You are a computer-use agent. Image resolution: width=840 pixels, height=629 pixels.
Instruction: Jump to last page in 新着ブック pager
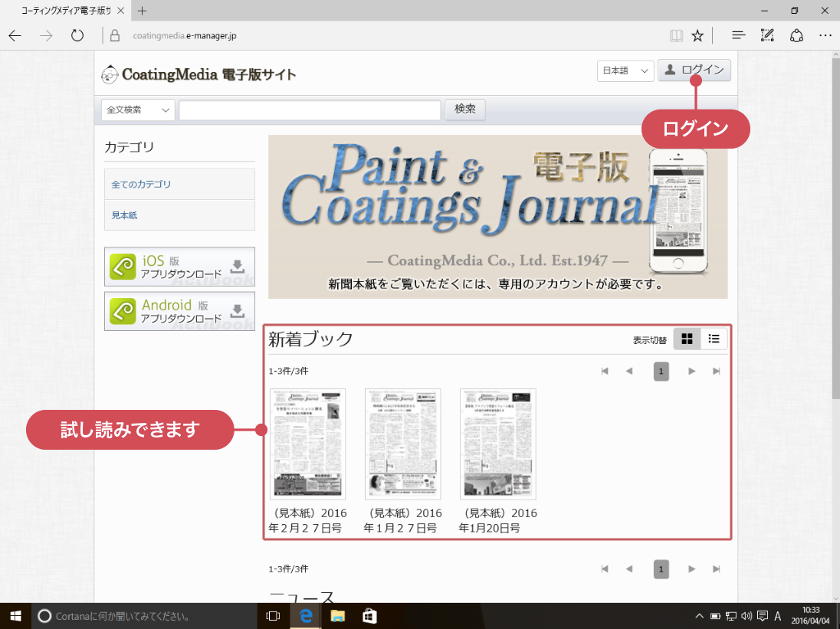tap(717, 372)
